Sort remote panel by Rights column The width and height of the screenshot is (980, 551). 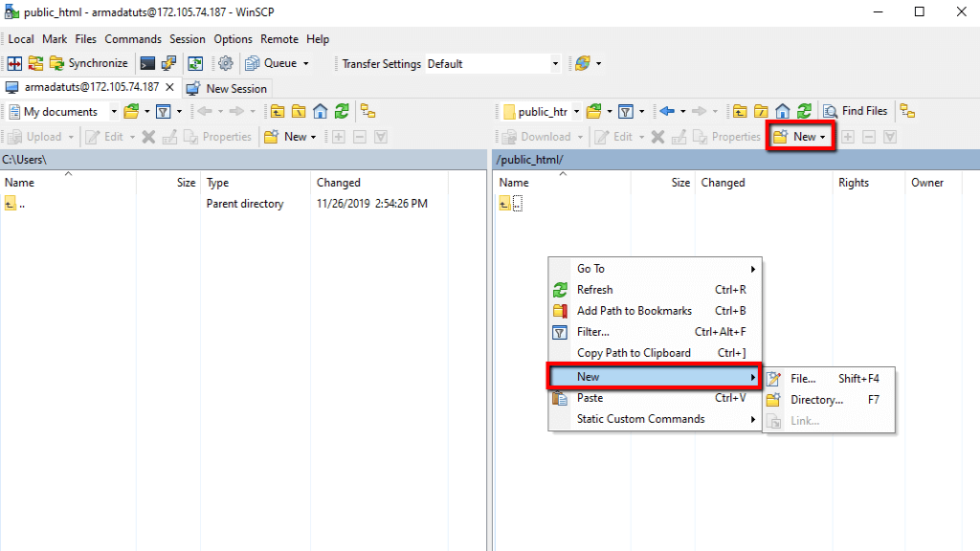(x=867, y=183)
